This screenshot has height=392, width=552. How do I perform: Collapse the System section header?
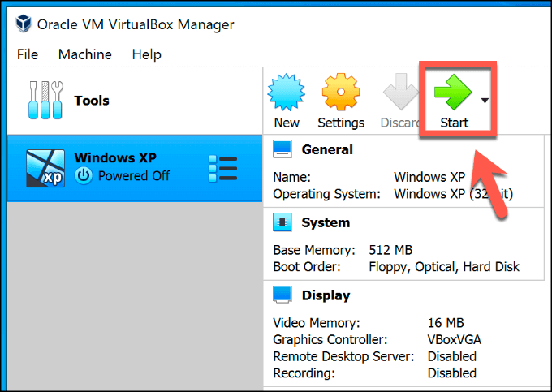[x=325, y=222]
